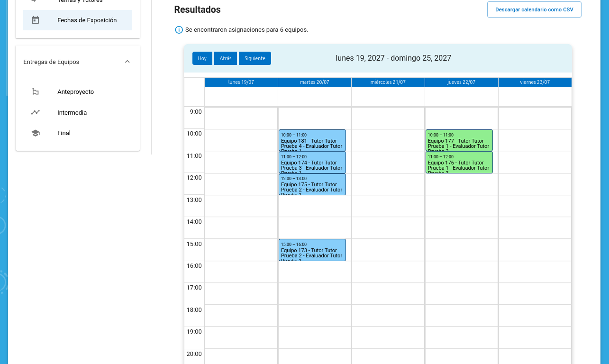Collapse the Entregas de Equipos section
Viewport: 609px width, 364px height.
coord(127,62)
